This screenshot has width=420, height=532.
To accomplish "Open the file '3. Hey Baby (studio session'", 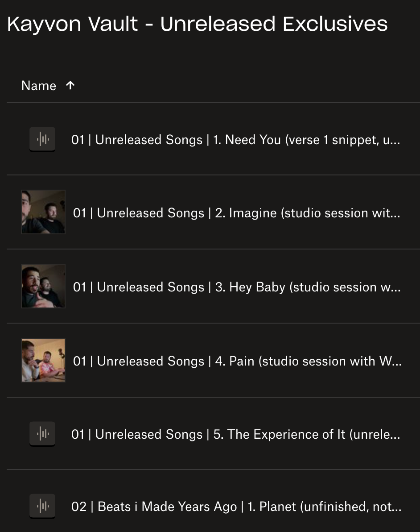I will (236, 287).
